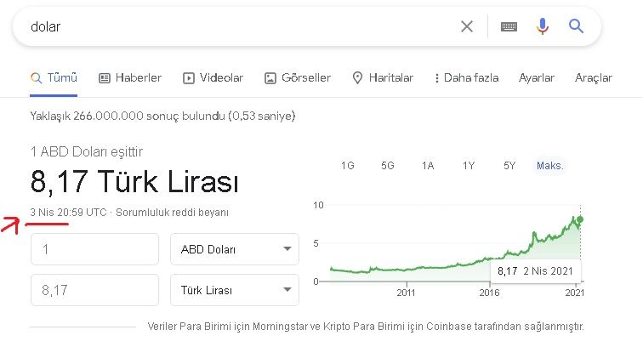Open Araçlar tools option
Image resolution: width=643 pixels, height=364 pixels.
click(593, 77)
